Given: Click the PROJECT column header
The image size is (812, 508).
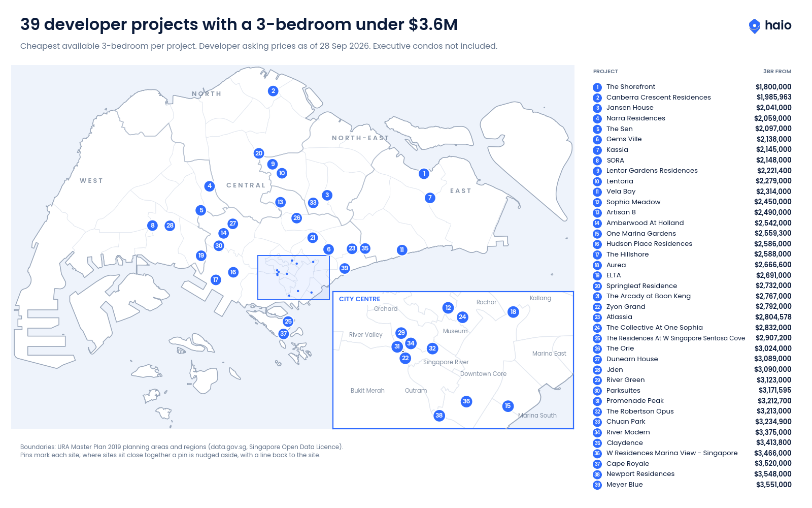Looking at the screenshot, I should click(x=605, y=72).
